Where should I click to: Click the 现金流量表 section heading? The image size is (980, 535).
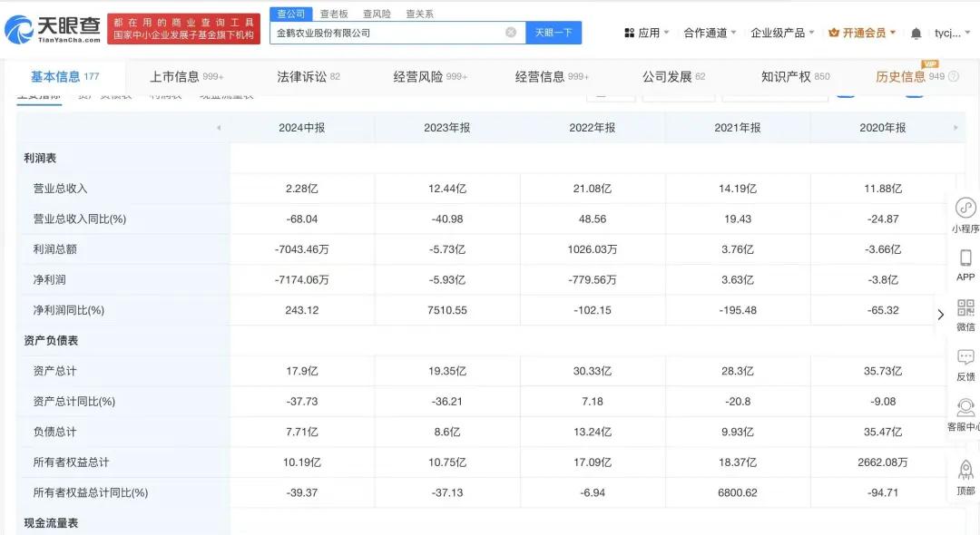click(51, 522)
